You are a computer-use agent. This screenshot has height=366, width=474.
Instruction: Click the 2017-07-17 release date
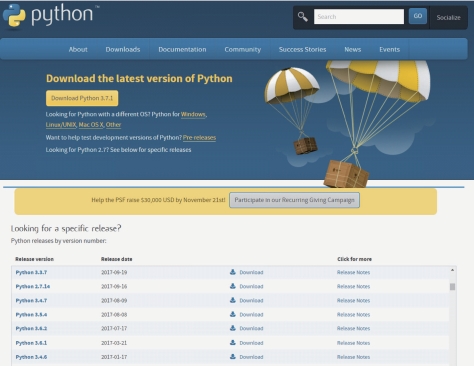click(114, 328)
